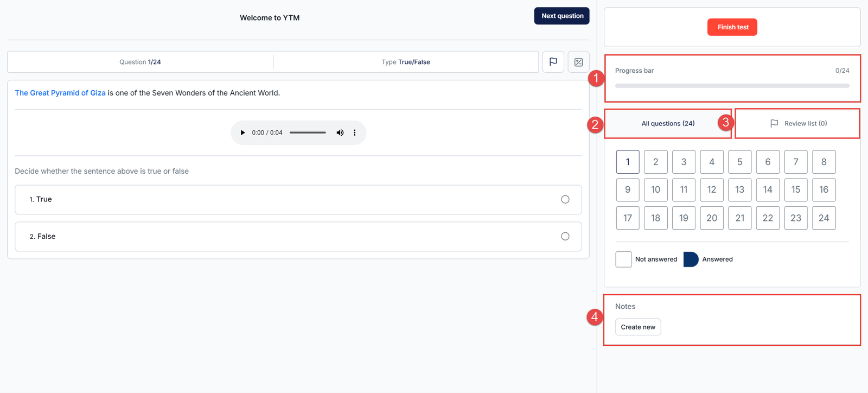The height and width of the screenshot is (393, 868).
Task: Switch to All questions tab
Action: (668, 123)
